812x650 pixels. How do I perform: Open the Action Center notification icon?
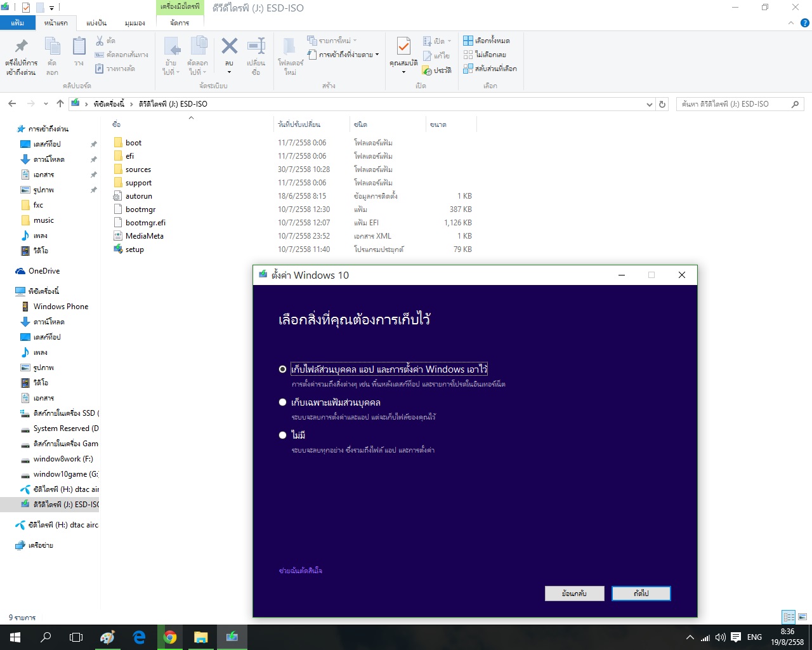tap(736, 637)
